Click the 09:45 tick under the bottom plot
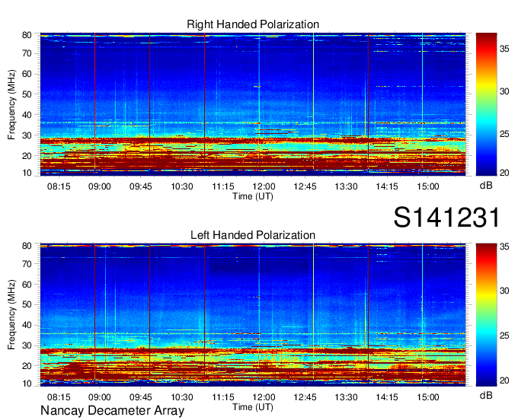Screen dimensions: 518x420 141,397
